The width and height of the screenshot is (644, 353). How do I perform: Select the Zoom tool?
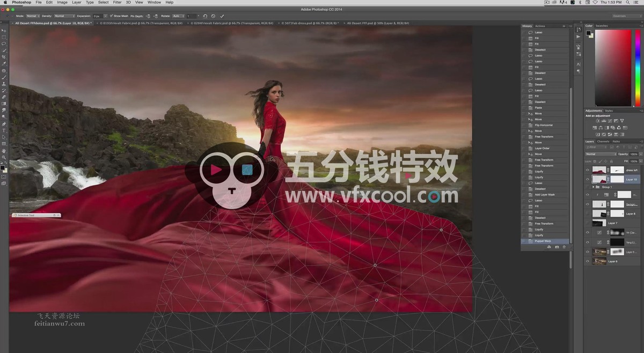point(4,157)
